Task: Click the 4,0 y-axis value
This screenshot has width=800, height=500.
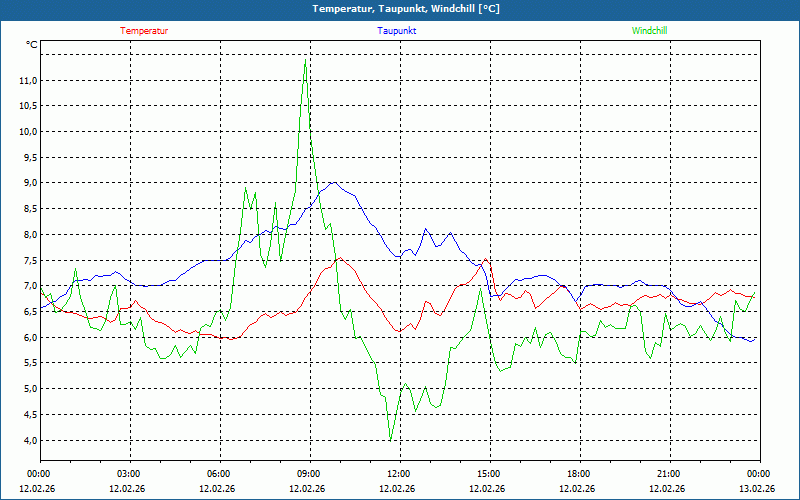Action: pyautogui.click(x=30, y=440)
